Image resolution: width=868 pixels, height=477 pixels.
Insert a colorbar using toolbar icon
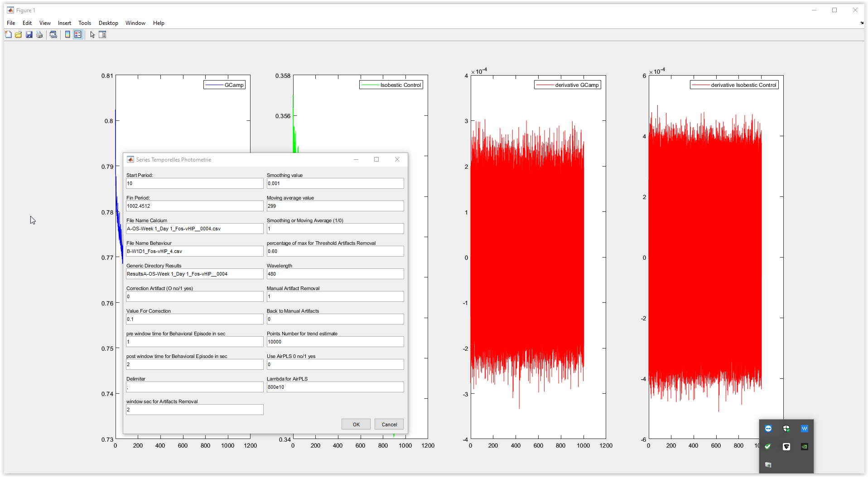68,34
